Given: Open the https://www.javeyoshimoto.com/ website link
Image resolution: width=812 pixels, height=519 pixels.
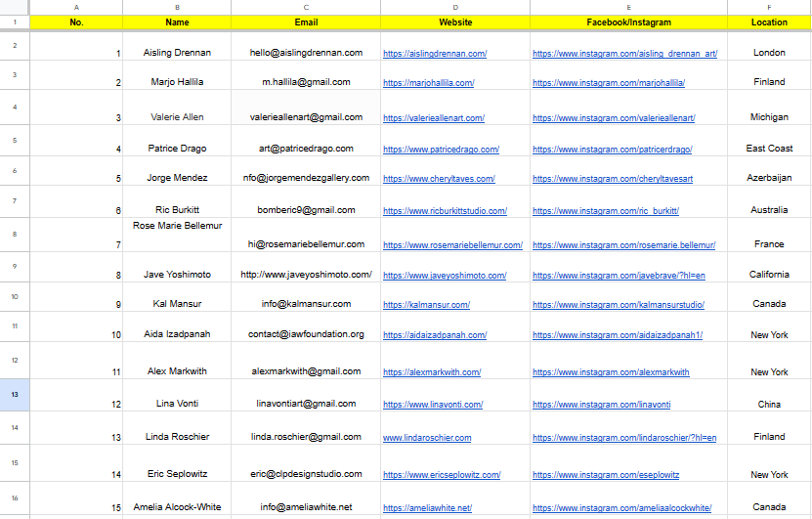Looking at the screenshot, I should tap(445, 276).
